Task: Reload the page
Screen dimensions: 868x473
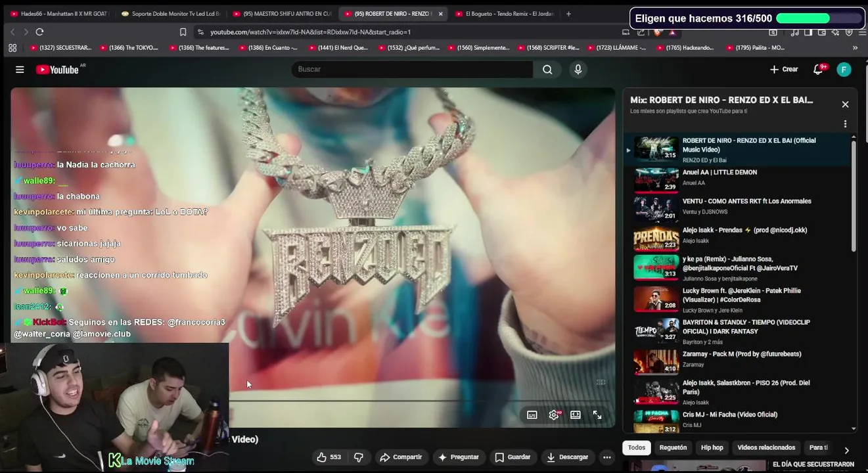Action: pos(39,32)
